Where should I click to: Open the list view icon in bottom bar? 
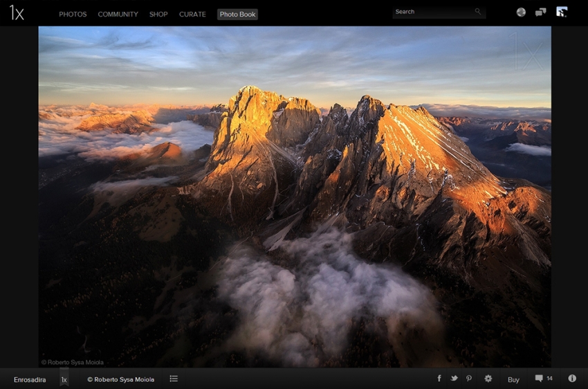[x=174, y=379]
